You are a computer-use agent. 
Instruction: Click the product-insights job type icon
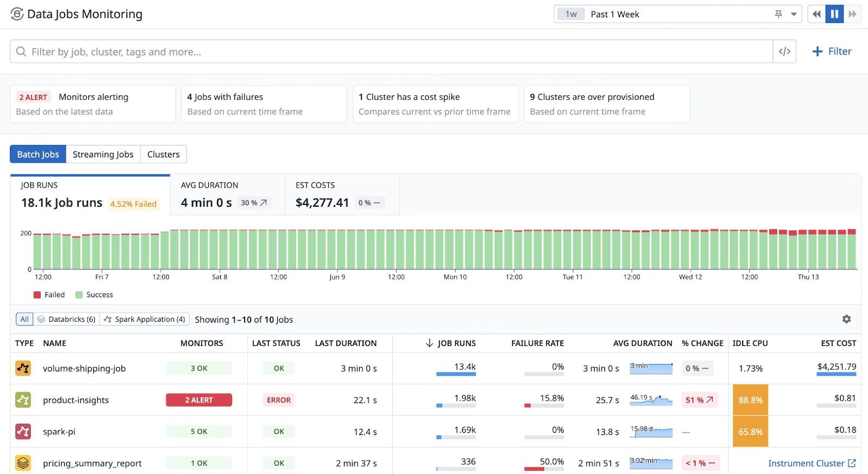23,400
